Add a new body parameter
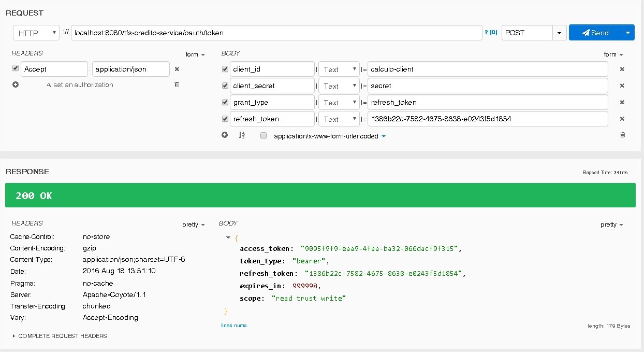644x352 pixels. [x=225, y=135]
